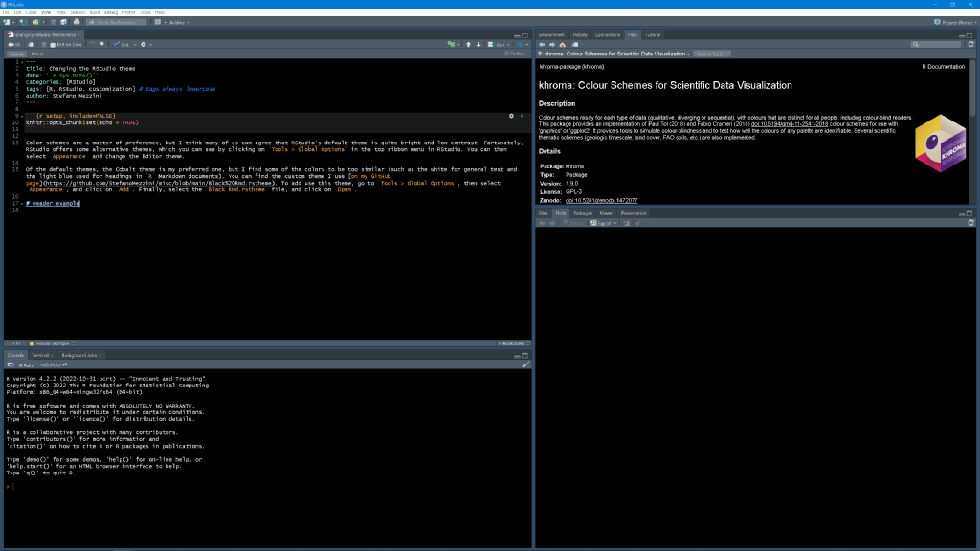Screen dimensions: 980x551
Task: Open the Knit dropdown menu
Action: tap(135, 45)
